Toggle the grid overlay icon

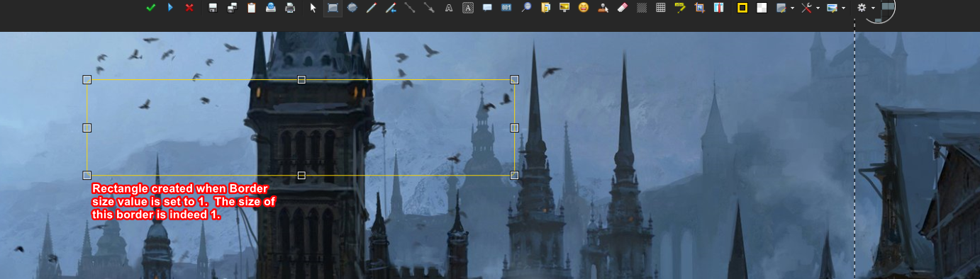coord(661,8)
